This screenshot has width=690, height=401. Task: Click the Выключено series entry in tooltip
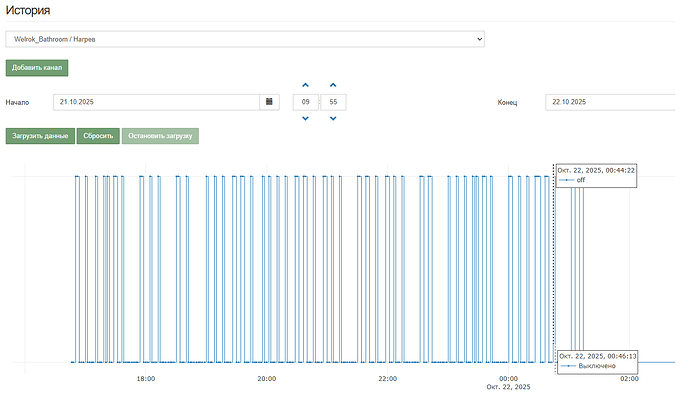[594, 366]
